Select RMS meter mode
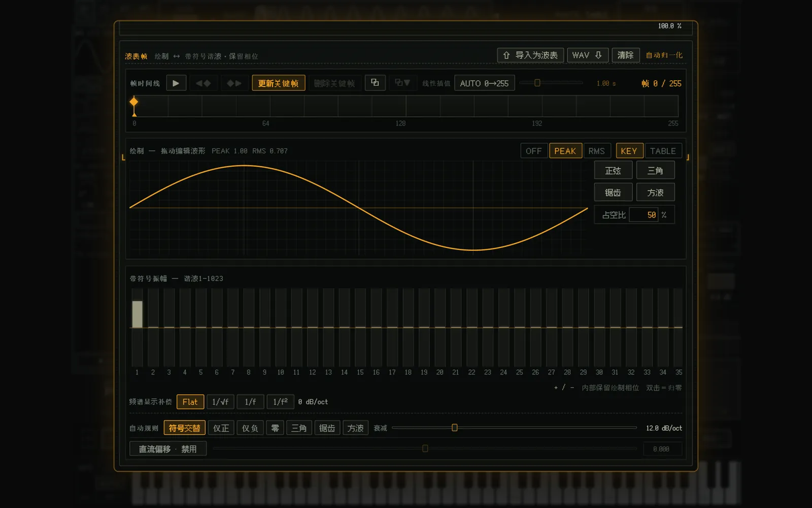Viewport: 812px width, 508px height. click(x=597, y=151)
